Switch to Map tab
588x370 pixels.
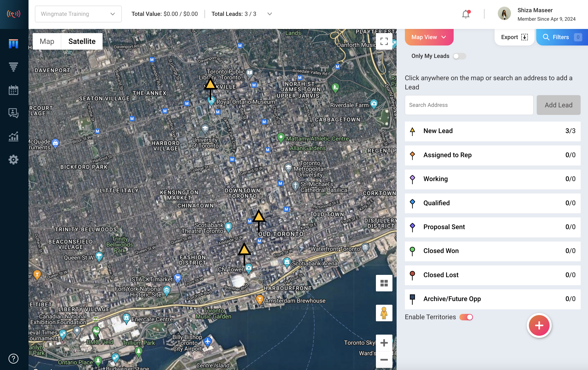pos(47,41)
